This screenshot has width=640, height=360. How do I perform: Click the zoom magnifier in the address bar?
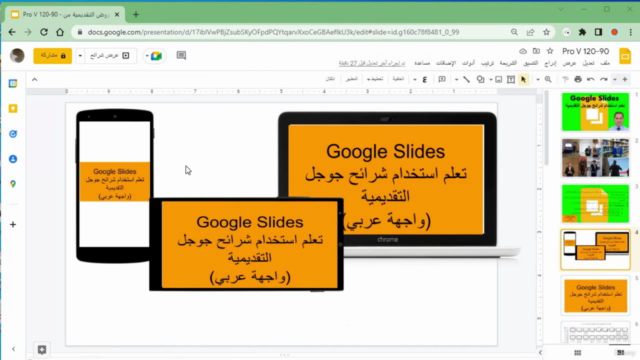pos(514,32)
